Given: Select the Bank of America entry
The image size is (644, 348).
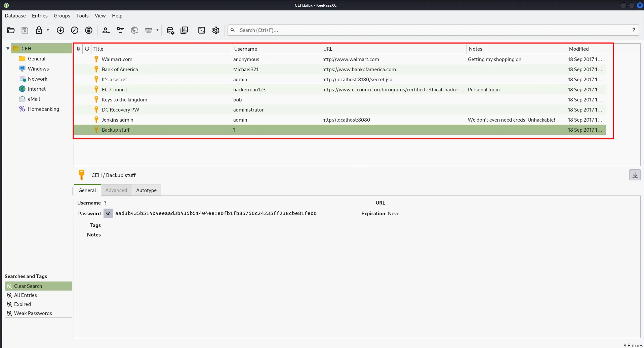Looking at the screenshot, I should (340, 70).
